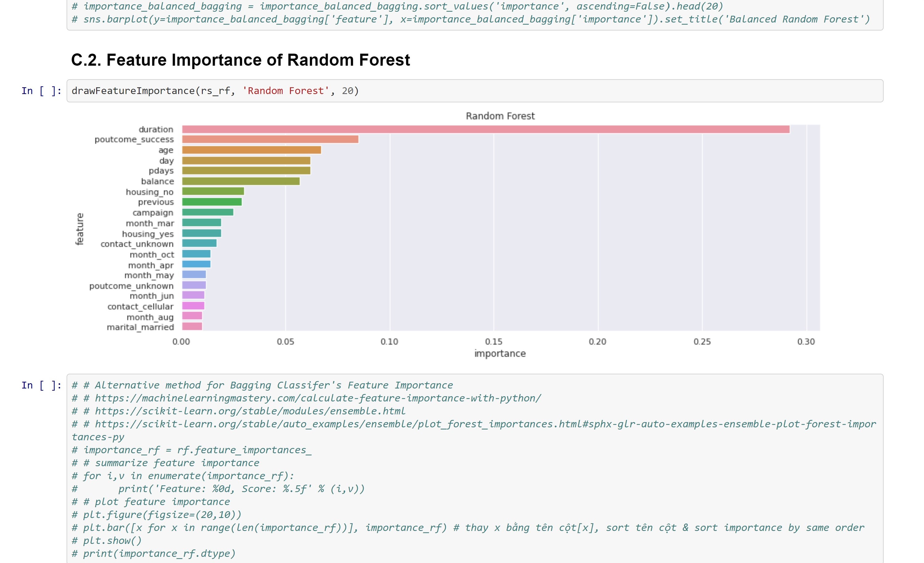Click the marital_married bar
This screenshot has width=924, height=563.
point(191,327)
